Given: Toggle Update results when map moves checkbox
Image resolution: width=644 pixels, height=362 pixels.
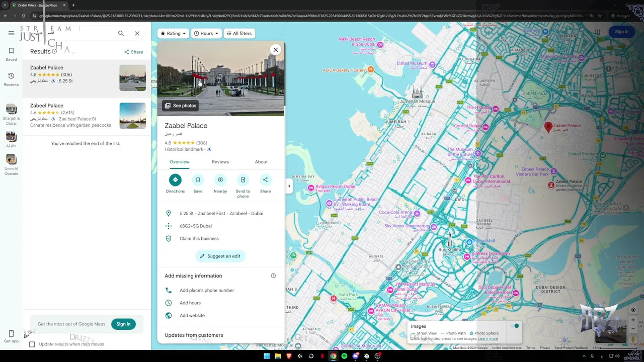Looking at the screenshot, I should click(32, 344).
